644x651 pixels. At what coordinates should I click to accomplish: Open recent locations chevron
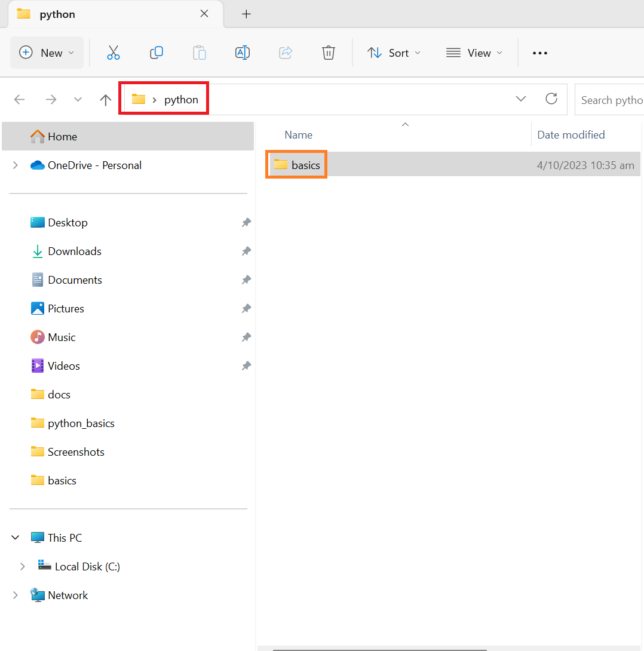(78, 100)
